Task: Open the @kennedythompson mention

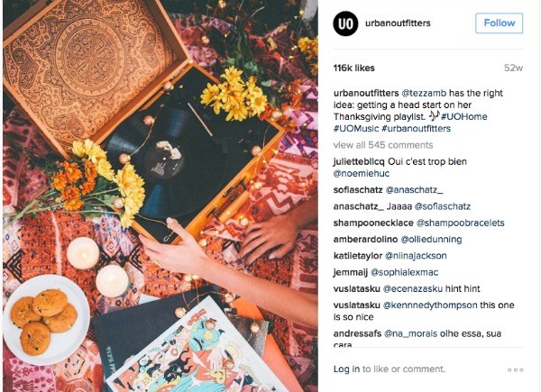Action: coord(430,305)
